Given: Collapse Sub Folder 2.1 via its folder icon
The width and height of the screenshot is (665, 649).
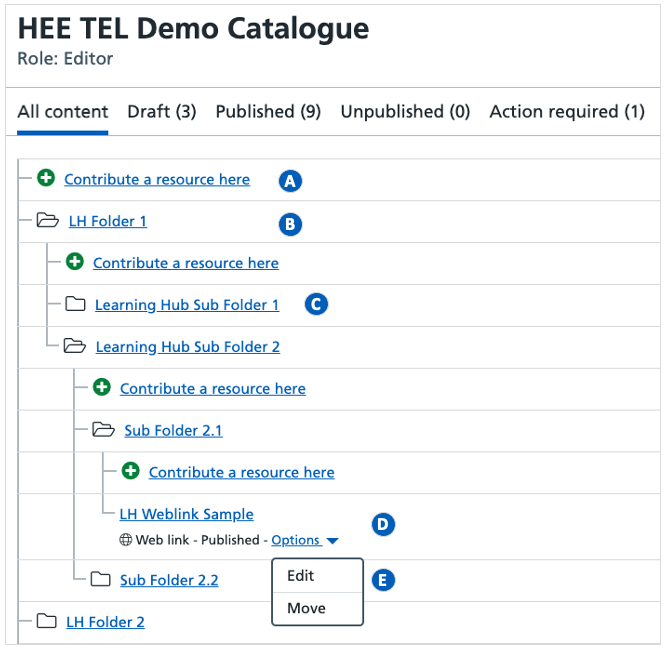Looking at the screenshot, I should click(x=103, y=430).
